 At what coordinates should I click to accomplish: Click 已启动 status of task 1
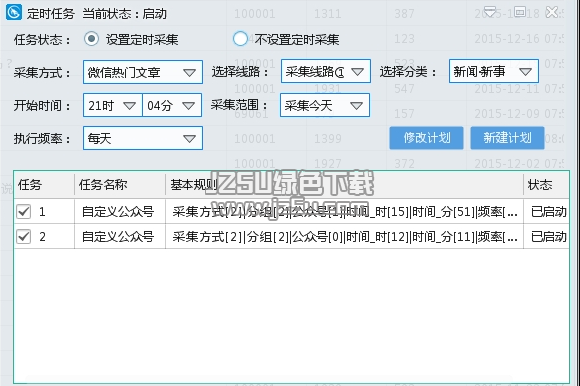pos(549,212)
